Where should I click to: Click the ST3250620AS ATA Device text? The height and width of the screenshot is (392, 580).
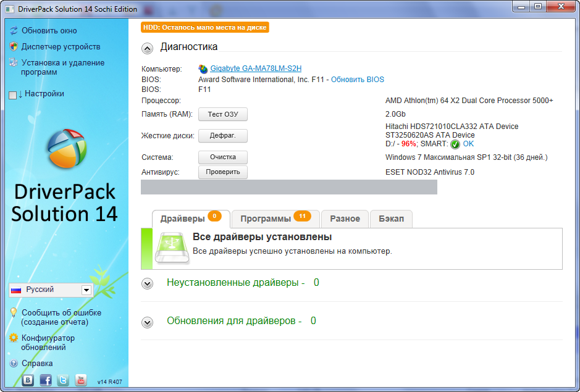430,135
